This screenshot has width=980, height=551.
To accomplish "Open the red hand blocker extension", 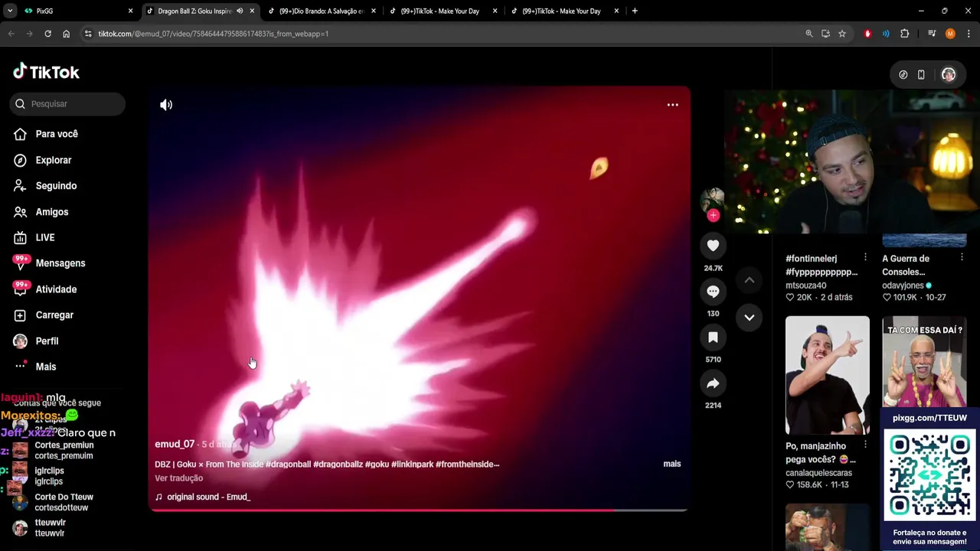I will [867, 34].
